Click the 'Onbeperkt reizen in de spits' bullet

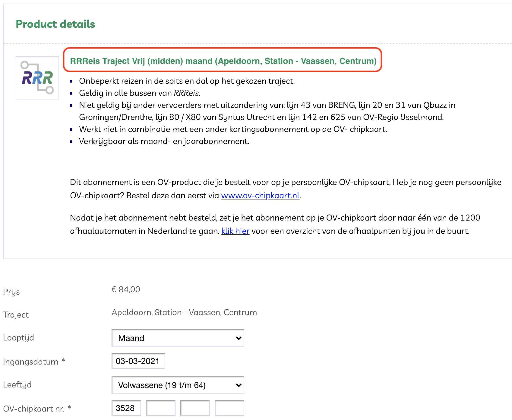click(x=187, y=81)
